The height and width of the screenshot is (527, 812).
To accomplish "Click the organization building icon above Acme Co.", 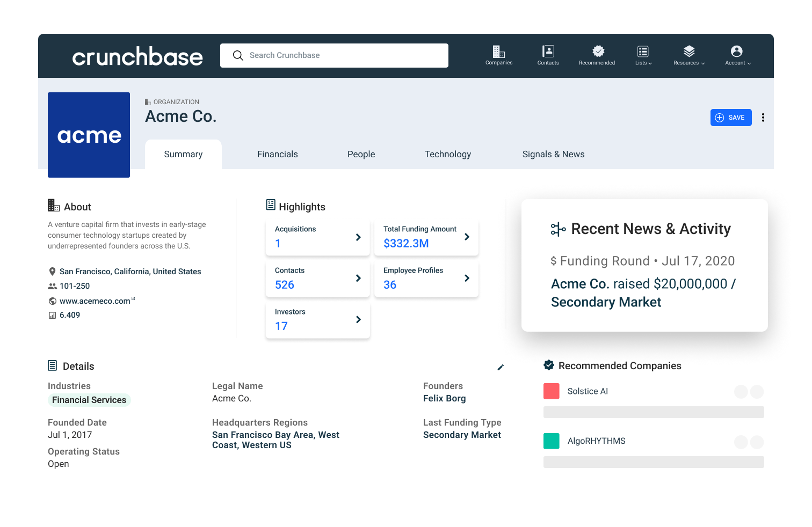I will click(x=147, y=101).
